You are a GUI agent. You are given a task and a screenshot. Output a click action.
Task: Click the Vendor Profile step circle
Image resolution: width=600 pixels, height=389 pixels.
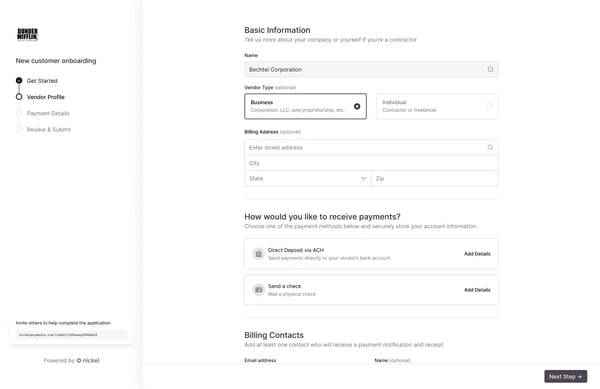point(19,97)
